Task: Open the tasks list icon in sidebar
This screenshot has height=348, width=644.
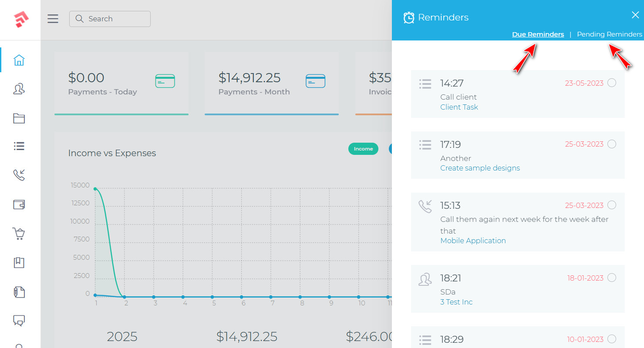Action: (x=19, y=146)
